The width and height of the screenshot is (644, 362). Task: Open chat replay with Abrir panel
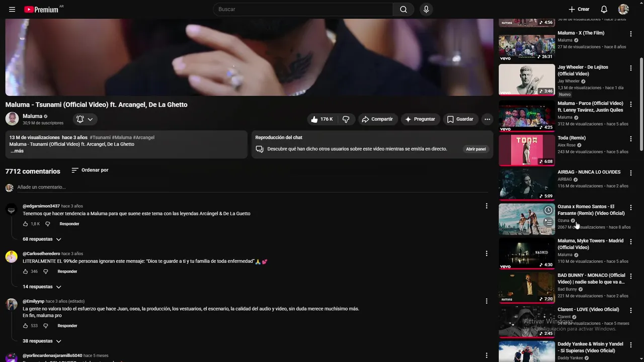click(475, 149)
